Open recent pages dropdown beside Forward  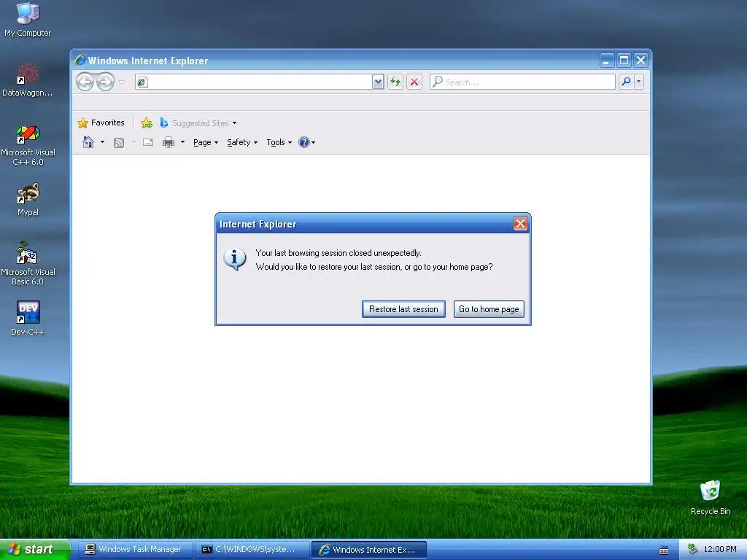[122, 82]
